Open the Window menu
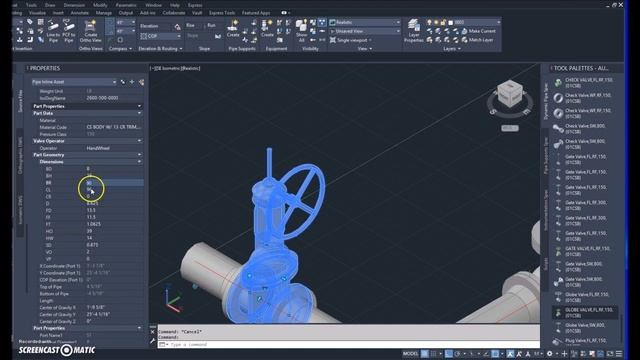The image size is (640, 360). tap(153, 5)
